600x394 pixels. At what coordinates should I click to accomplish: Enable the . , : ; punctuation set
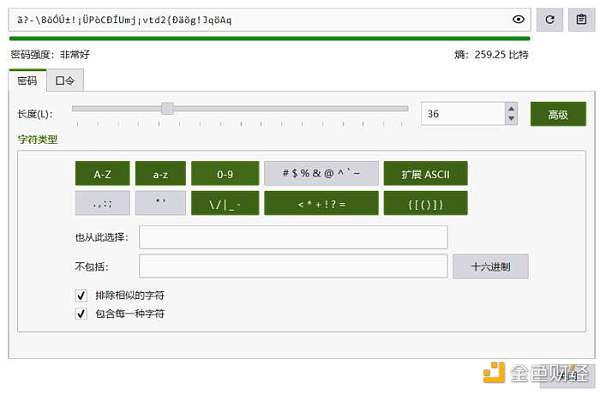102,204
